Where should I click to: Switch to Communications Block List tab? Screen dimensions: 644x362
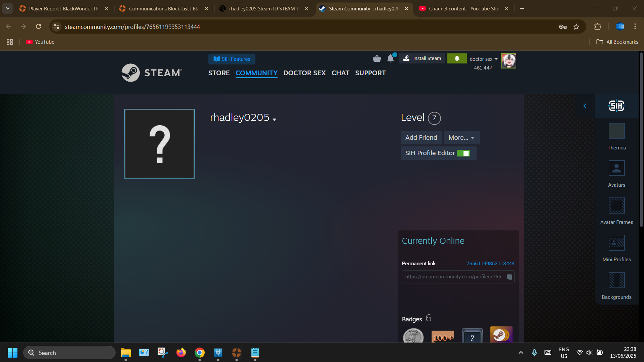click(164, 8)
